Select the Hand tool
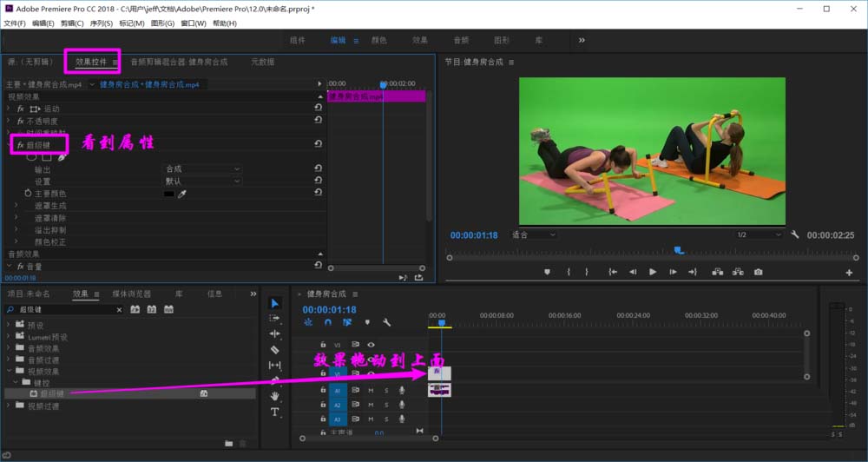This screenshot has width=868, height=462. [275, 396]
